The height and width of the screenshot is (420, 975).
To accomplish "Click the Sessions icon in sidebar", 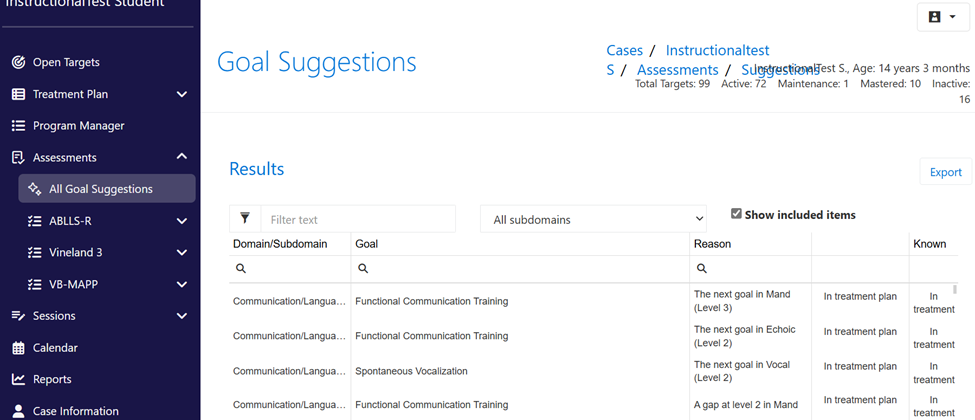I will tap(19, 315).
